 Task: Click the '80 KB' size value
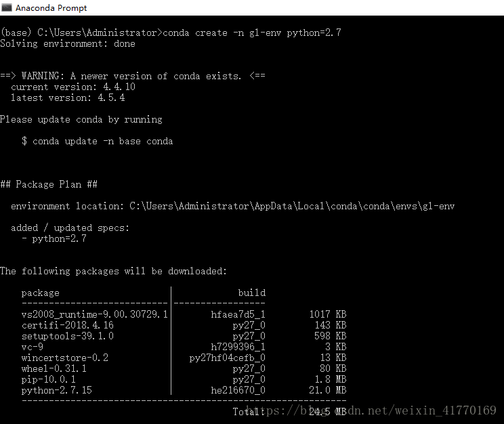pyautogui.click(x=333, y=368)
